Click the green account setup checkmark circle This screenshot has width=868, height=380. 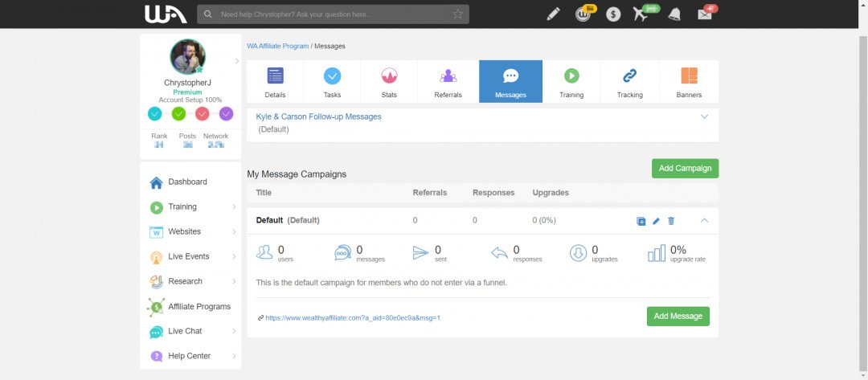tap(178, 114)
